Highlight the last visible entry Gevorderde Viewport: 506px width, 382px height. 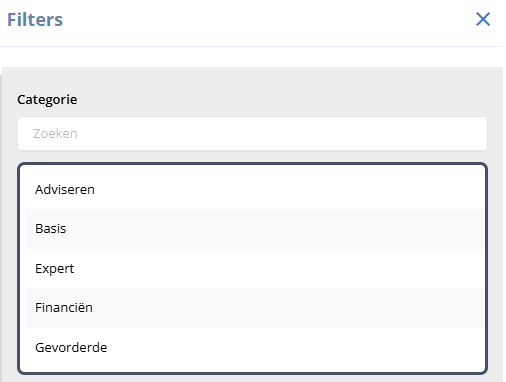pos(254,347)
